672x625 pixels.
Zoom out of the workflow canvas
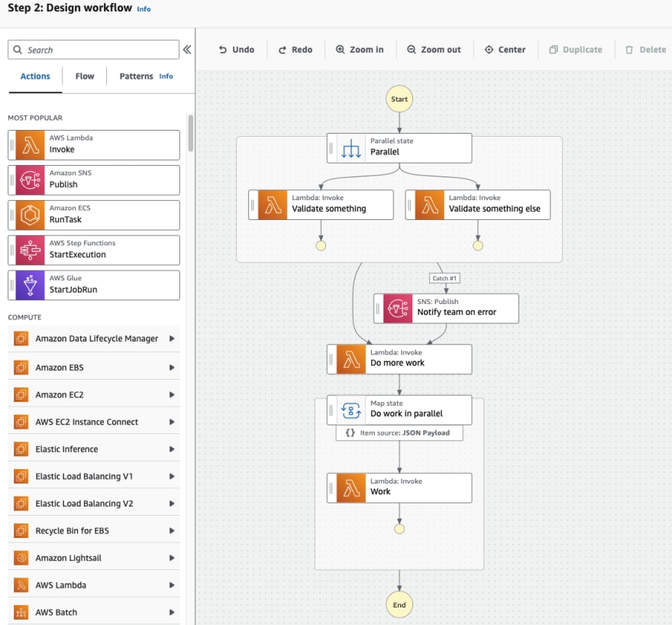pyautogui.click(x=435, y=50)
